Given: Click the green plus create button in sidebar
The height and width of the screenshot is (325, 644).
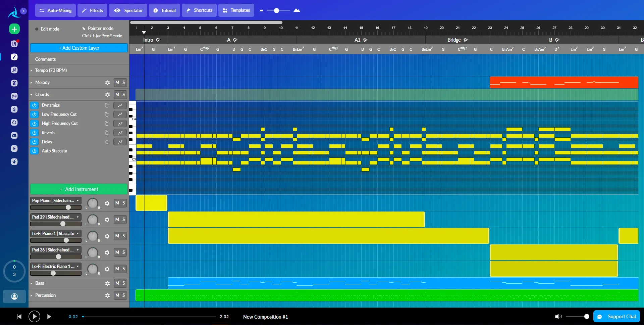Looking at the screenshot, I should (x=14, y=29).
